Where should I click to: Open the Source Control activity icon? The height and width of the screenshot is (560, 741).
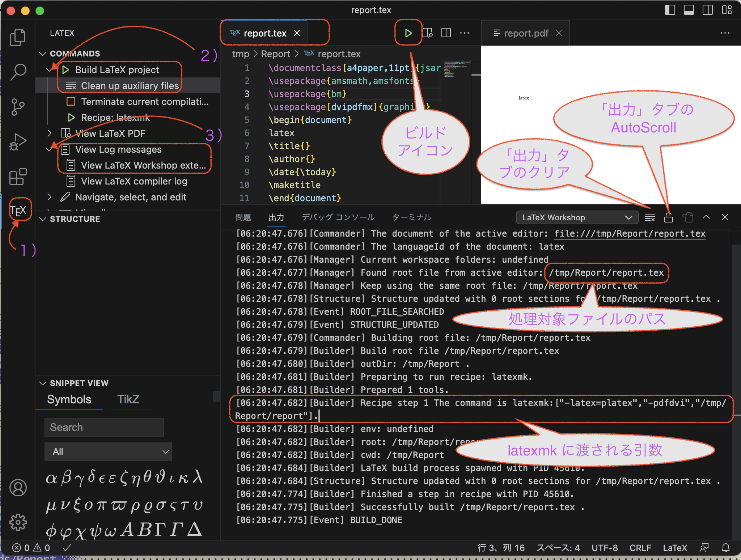(18, 107)
